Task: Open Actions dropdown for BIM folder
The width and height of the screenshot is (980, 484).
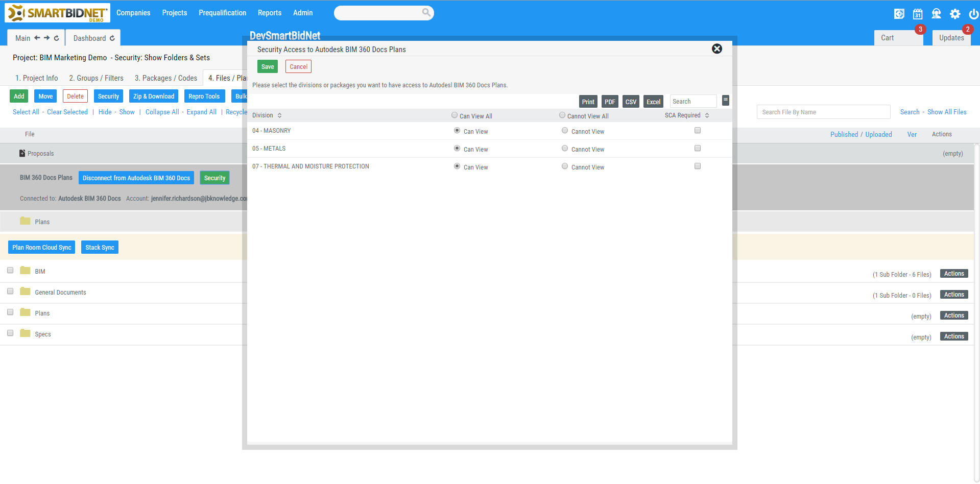Action: pos(954,274)
